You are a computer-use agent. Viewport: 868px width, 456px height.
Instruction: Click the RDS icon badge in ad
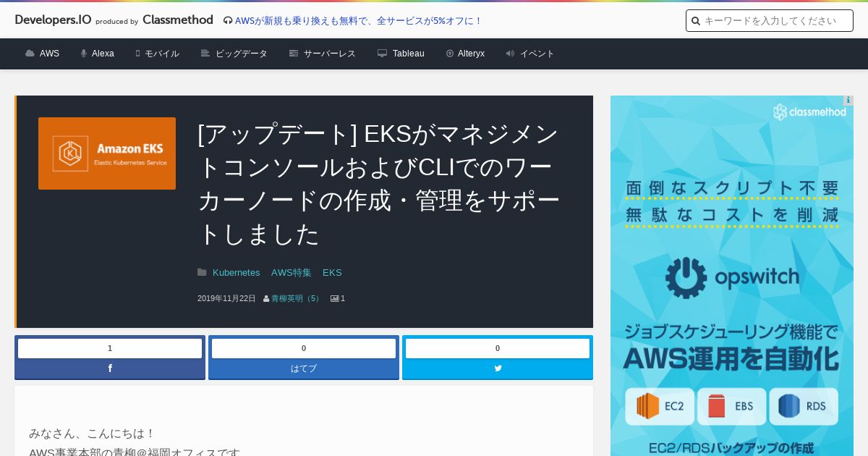click(803, 407)
